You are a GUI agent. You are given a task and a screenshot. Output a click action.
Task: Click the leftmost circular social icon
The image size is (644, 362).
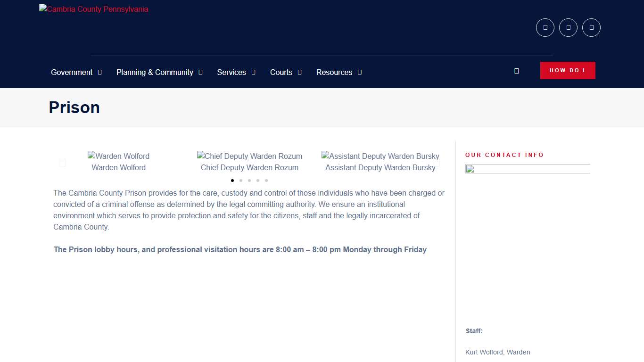[x=545, y=27]
